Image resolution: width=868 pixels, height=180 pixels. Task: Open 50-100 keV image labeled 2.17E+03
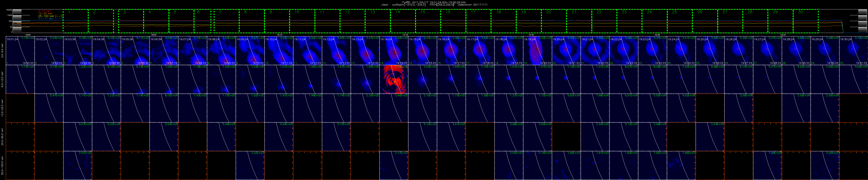click(x=394, y=165)
